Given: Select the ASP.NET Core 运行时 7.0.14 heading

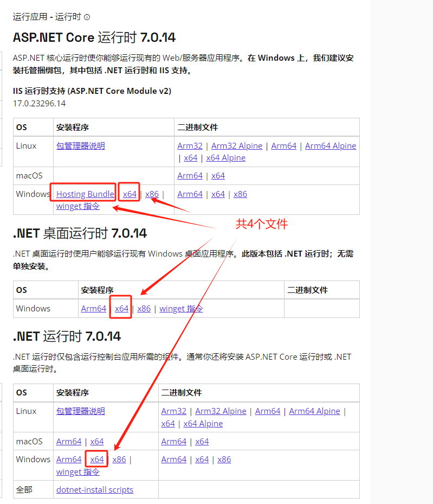Looking at the screenshot, I should click(x=94, y=37).
